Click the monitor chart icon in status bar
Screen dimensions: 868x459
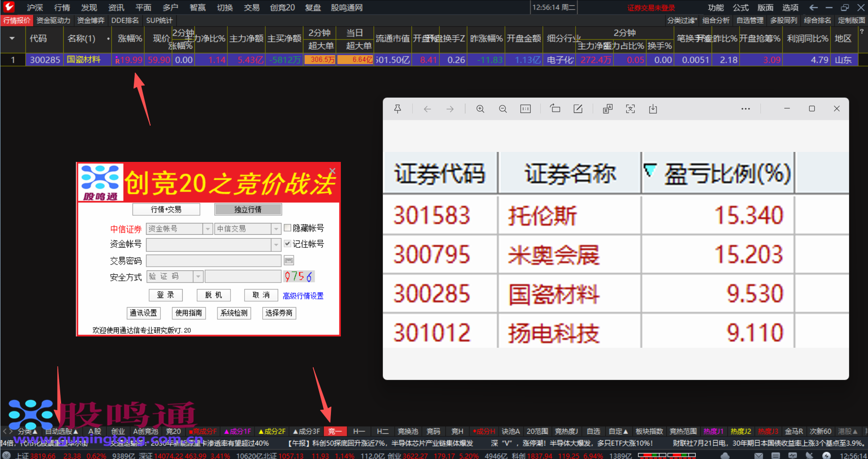coord(793,455)
